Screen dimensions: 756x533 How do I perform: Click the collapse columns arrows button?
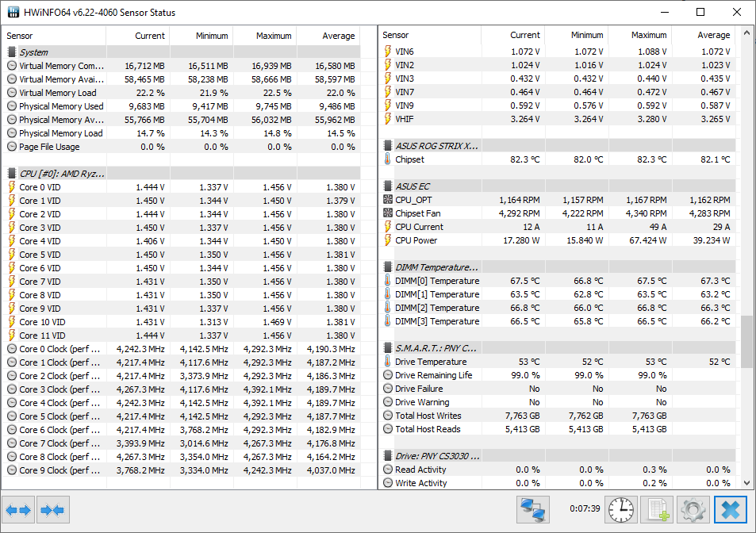53,510
